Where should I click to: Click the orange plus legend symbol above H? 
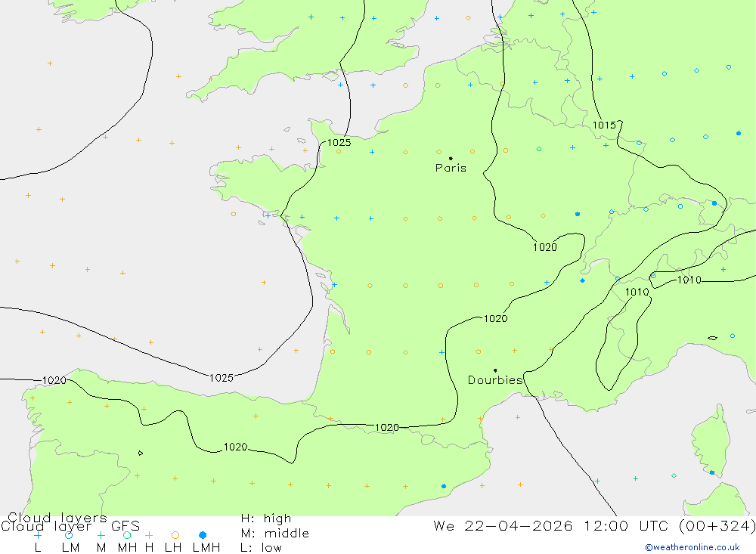pyautogui.click(x=149, y=535)
